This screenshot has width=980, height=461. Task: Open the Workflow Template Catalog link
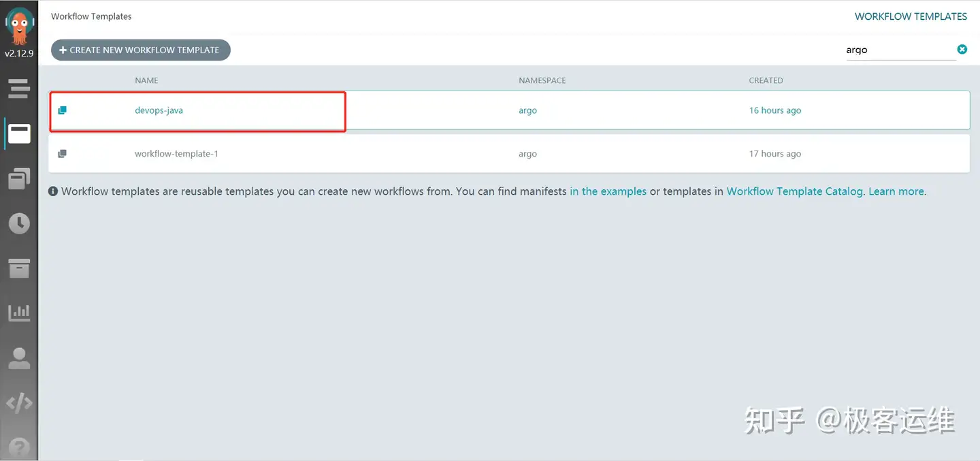click(794, 191)
